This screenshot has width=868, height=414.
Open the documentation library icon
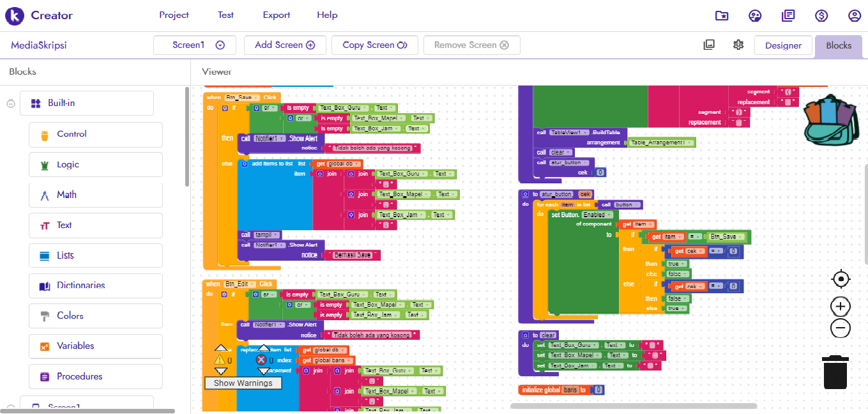point(788,16)
